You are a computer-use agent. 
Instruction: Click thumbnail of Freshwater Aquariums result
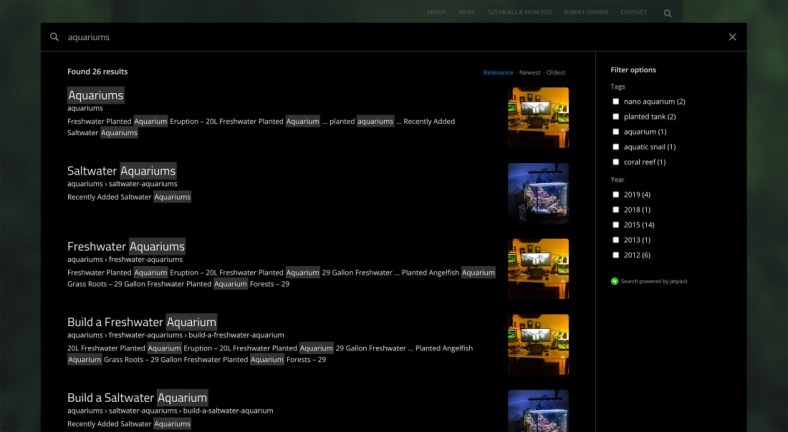point(538,269)
